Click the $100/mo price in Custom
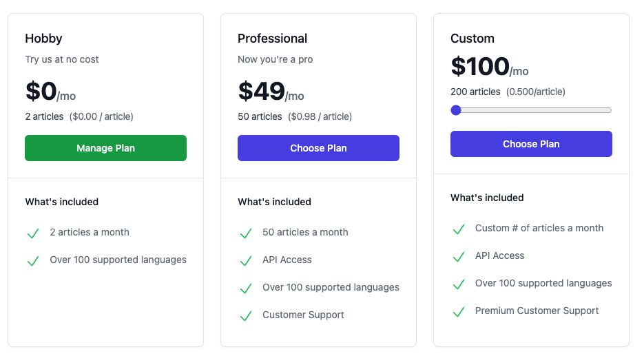Image resolution: width=644 pixels, height=356 pixels. [489, 67]
